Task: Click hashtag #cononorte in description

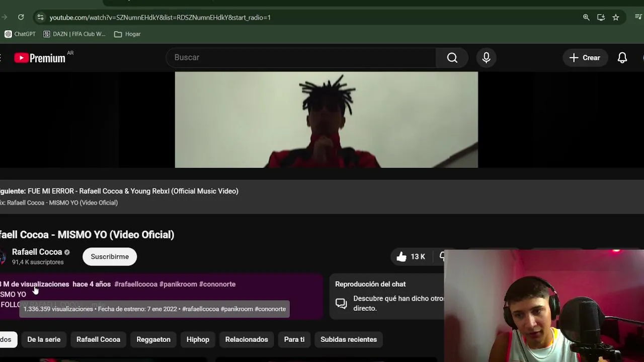Action: pyautogui.click(x=217, y=284)
